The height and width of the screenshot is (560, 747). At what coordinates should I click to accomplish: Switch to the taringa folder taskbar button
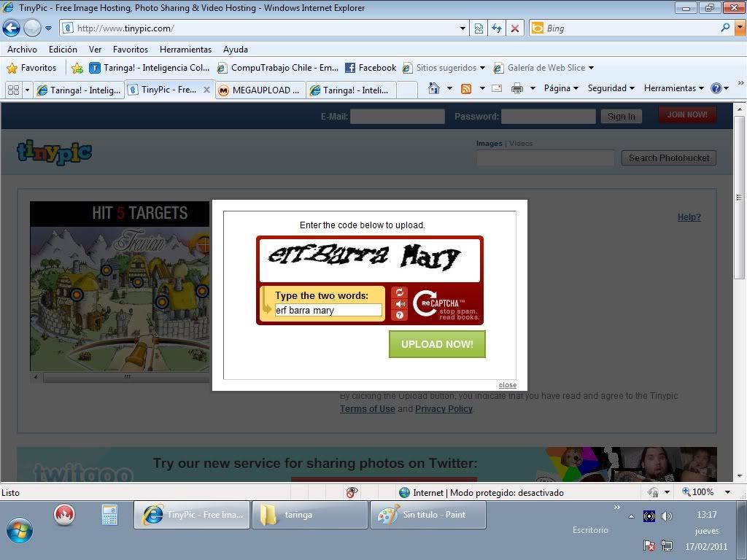309,515
